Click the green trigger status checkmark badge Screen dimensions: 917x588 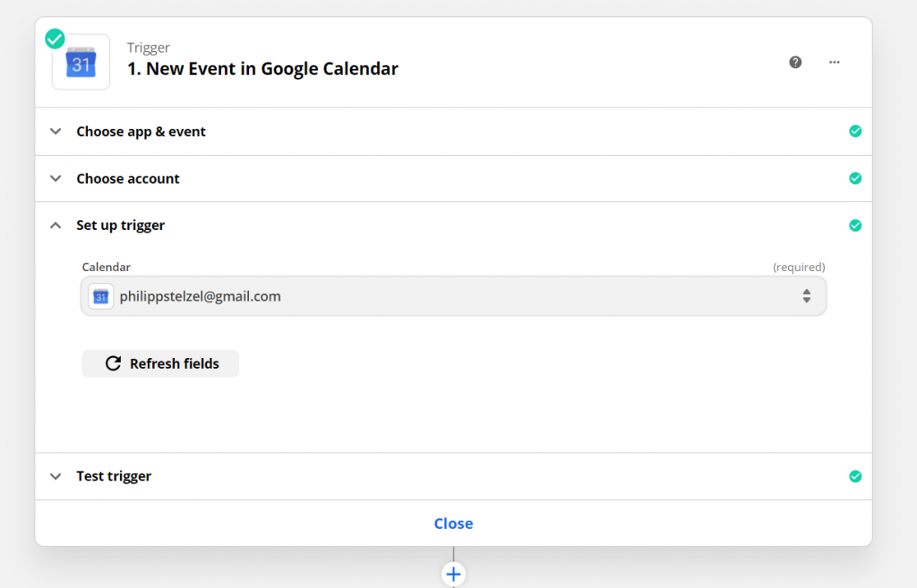tap(55, 38)
